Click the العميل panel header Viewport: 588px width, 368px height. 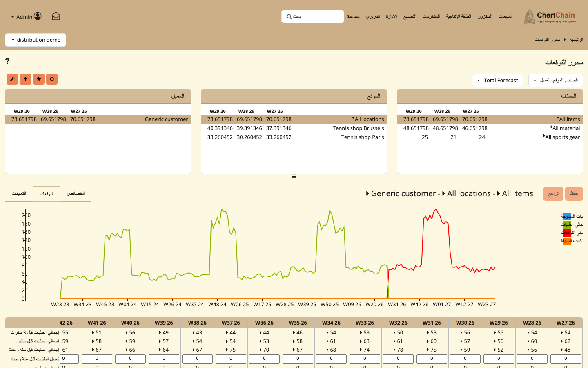(x=98, y=96)
